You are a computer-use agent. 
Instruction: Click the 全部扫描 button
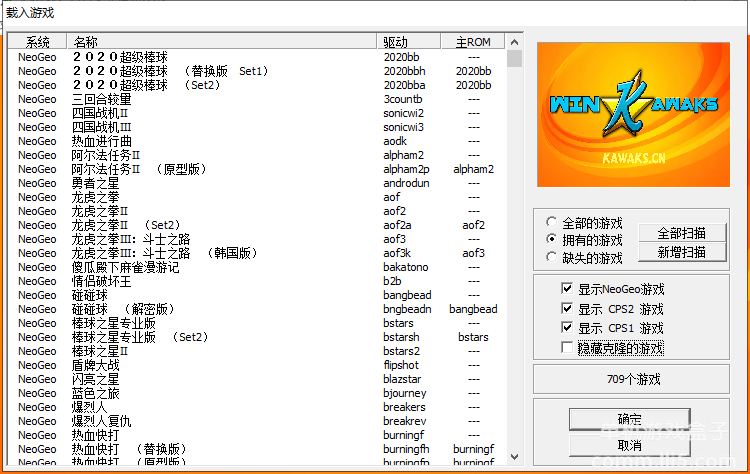(x=682, y=233)
